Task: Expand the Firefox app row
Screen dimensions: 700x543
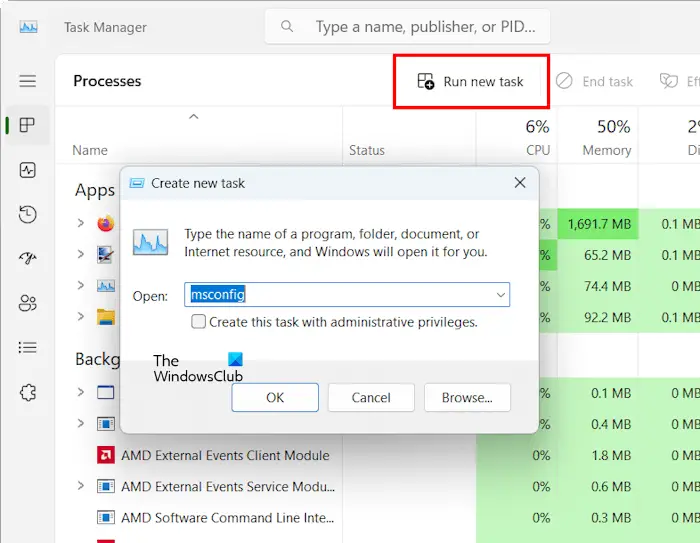Action: click(80, 222)
